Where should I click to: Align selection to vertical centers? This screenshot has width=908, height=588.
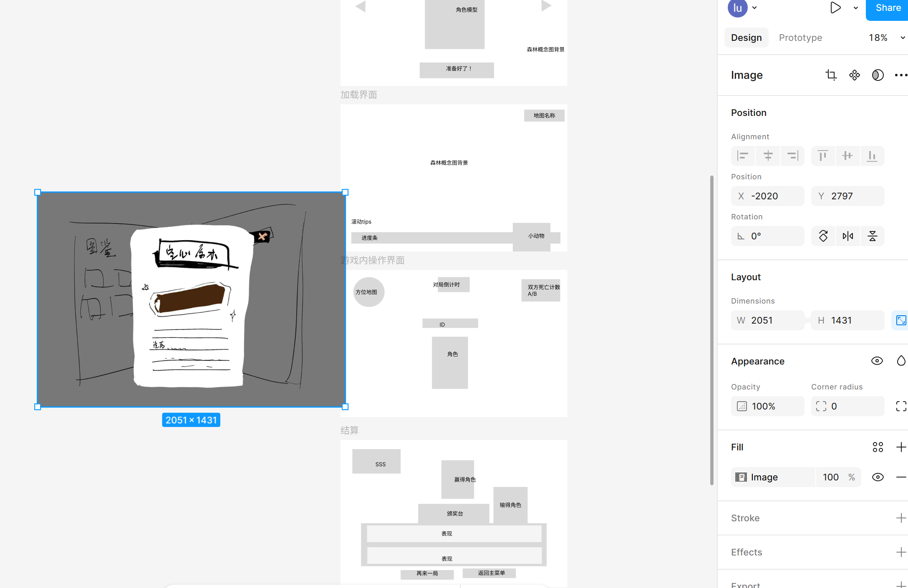pyautogui.click(x=847, y=156)
